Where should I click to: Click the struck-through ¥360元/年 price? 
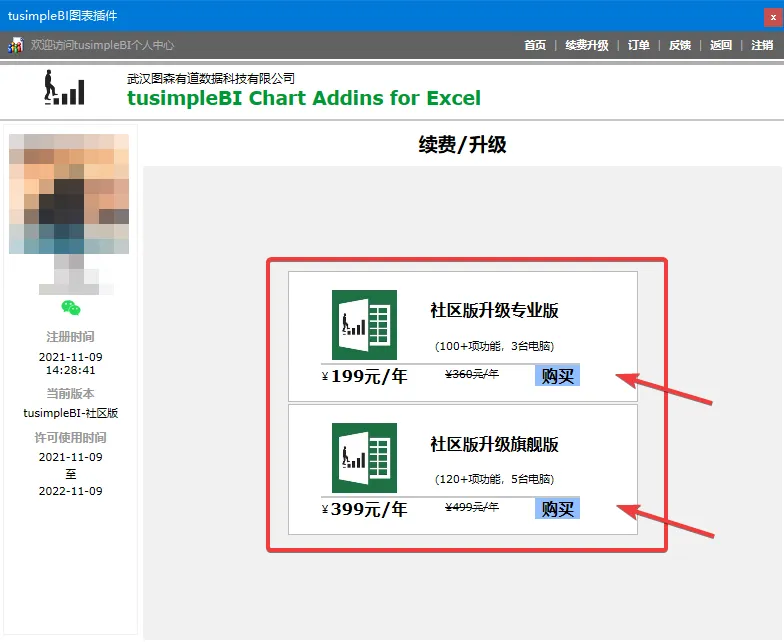point(472,374)
